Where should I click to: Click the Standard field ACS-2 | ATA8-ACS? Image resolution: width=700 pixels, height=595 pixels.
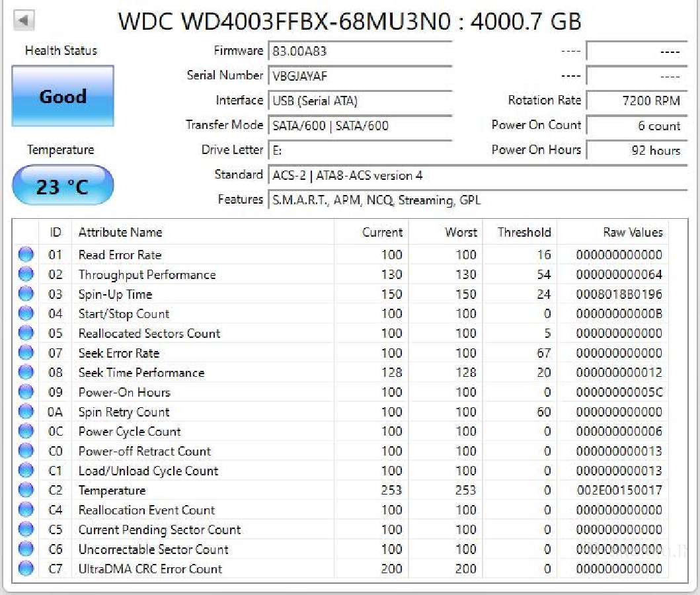478,175
